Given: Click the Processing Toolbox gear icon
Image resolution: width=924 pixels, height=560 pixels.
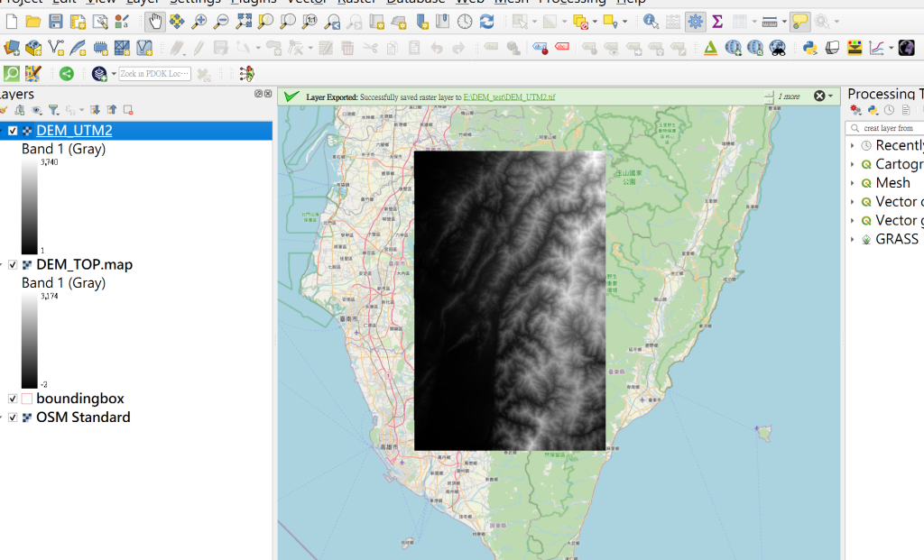Looking at the screenshot, I should tap(696, 22).
